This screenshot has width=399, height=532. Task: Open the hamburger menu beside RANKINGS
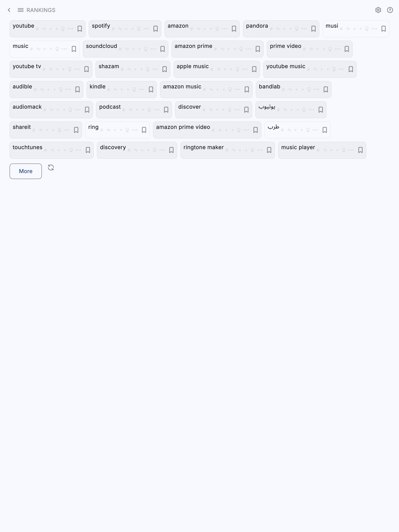[x=21, y=10]
